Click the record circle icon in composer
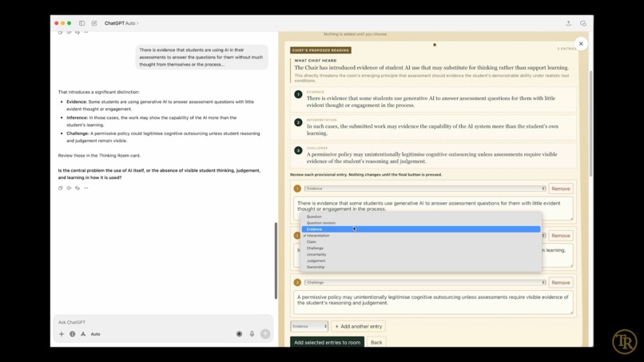 pyautogui.click(x=239, y=334)
